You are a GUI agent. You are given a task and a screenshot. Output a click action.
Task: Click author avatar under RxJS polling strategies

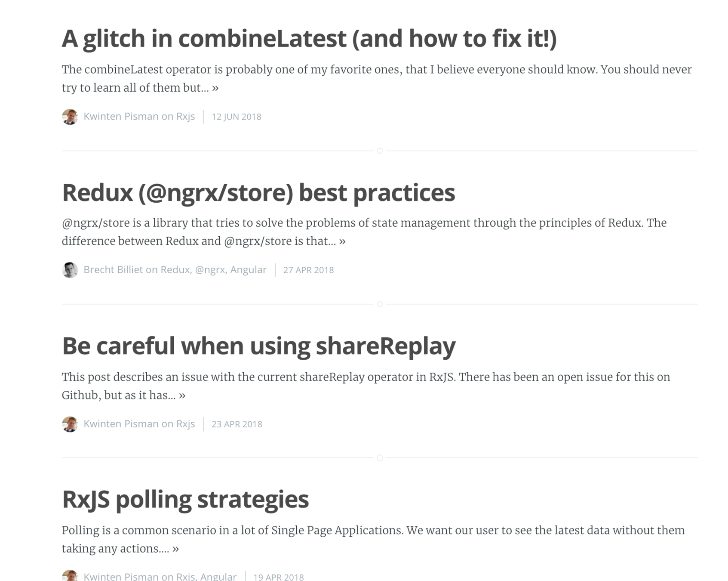(x=70, y=576)
